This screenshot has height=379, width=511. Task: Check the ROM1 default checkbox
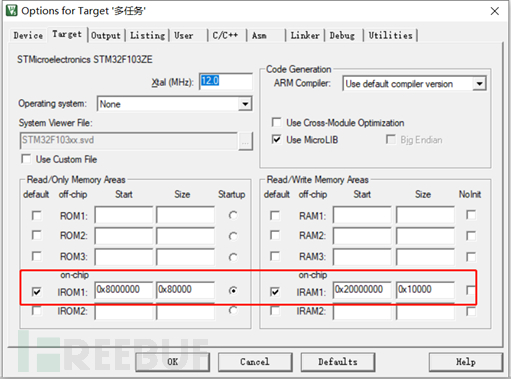[x=37, y=216]
